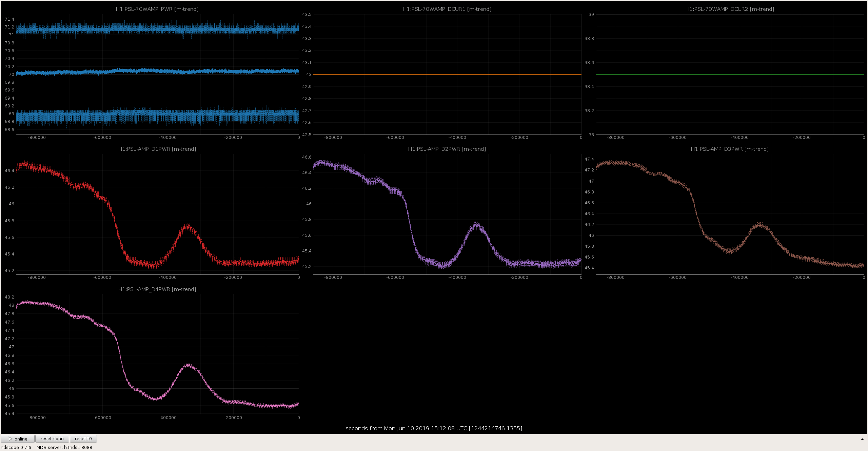Select the H1:PSL-AMP_D3PWR plot title
This screenshot has height=451, width=868.
730,149
